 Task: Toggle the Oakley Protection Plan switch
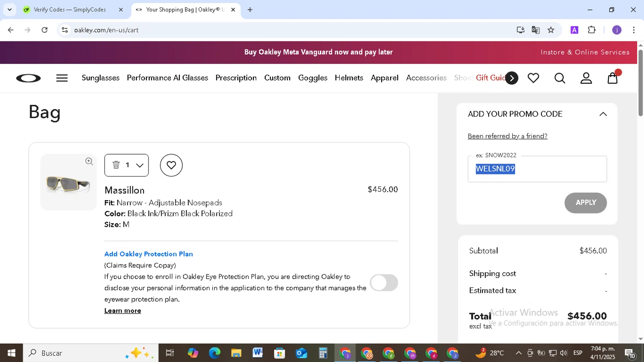coord(384,283)
